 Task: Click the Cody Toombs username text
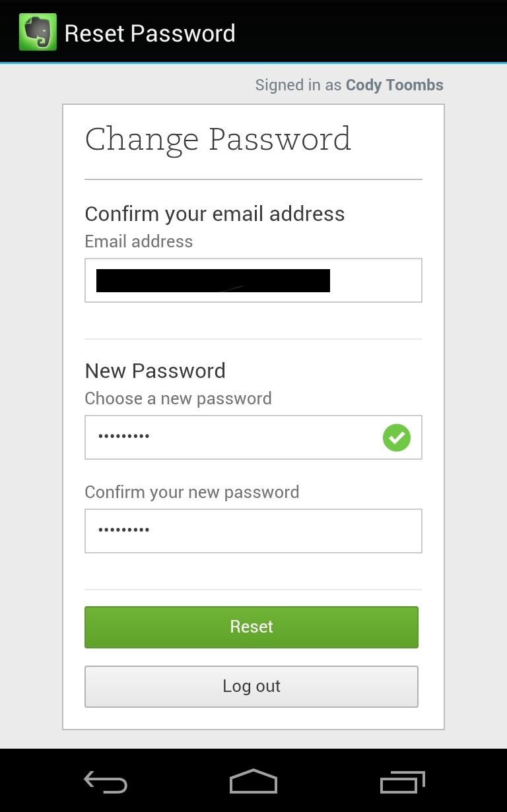coord(394,85)
